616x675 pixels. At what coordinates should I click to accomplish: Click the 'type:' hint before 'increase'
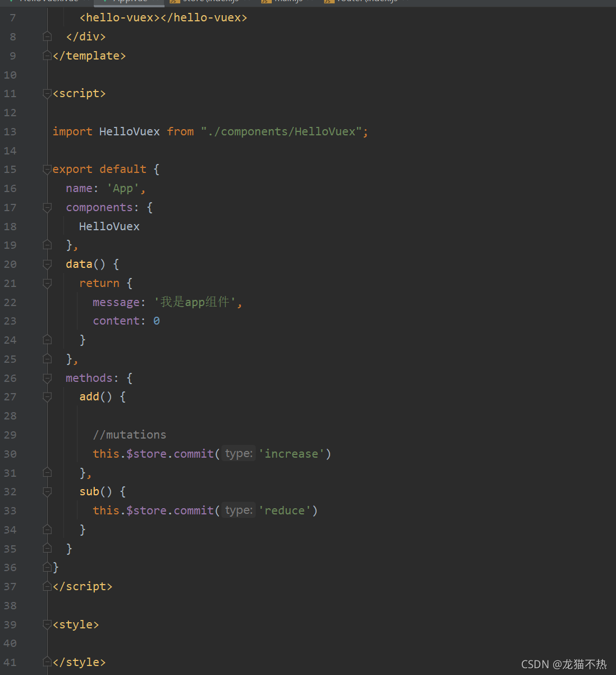coord(239,454)
